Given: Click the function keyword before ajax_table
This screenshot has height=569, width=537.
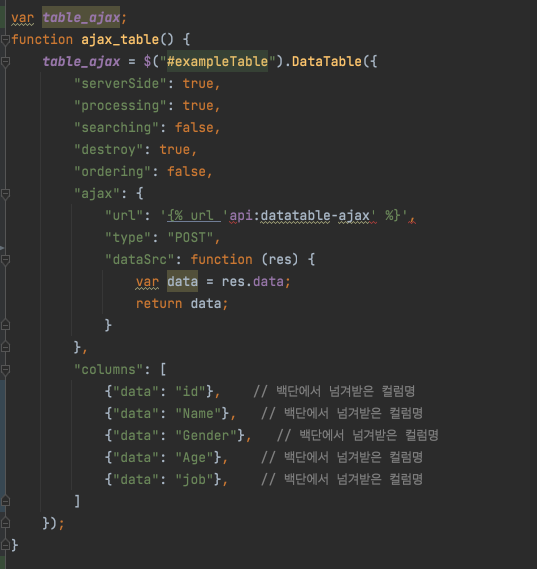Looking at the screenshot, I should coord(42,40).
